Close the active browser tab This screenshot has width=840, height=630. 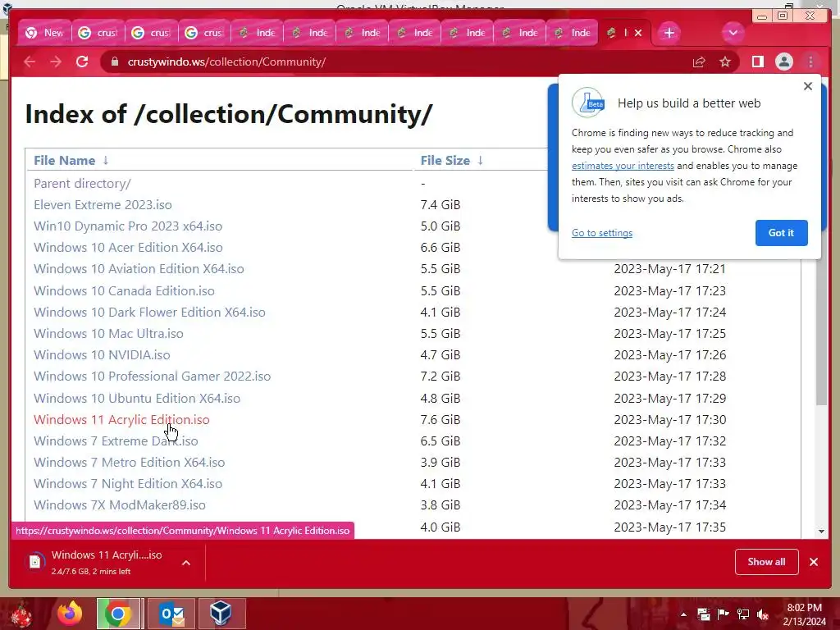(638, 33)
